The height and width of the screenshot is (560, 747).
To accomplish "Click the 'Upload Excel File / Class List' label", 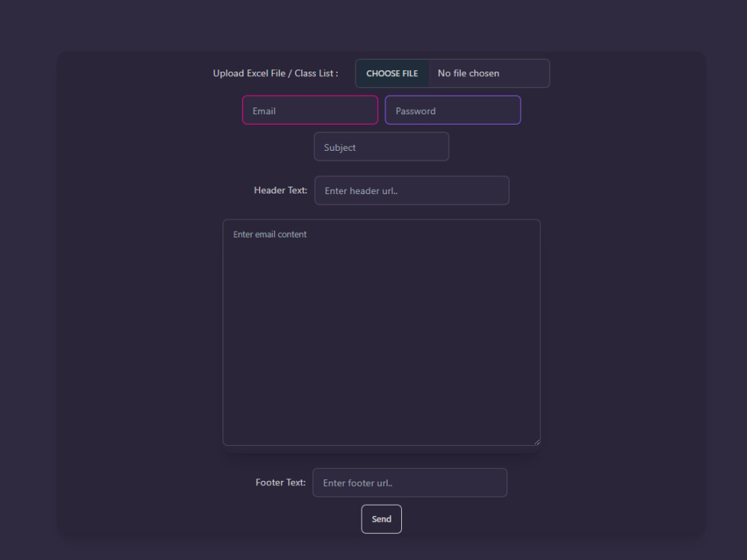I will point(276,73).
